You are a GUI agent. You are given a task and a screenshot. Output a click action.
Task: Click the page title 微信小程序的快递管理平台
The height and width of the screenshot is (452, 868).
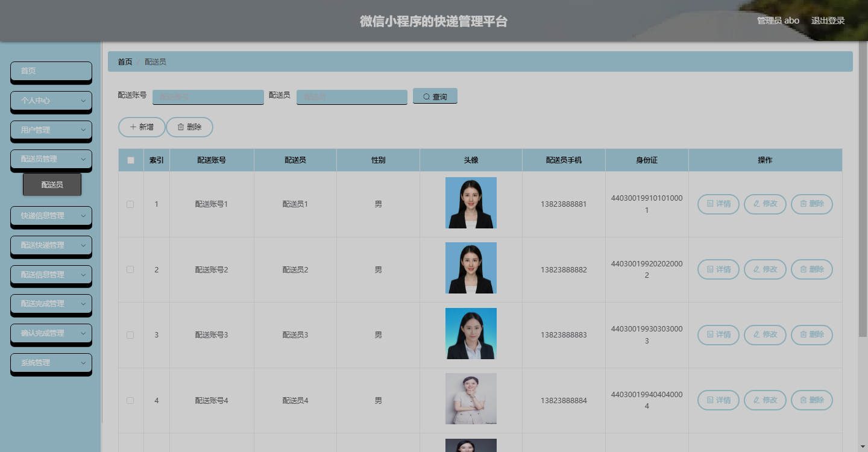(x=433, y=22)
